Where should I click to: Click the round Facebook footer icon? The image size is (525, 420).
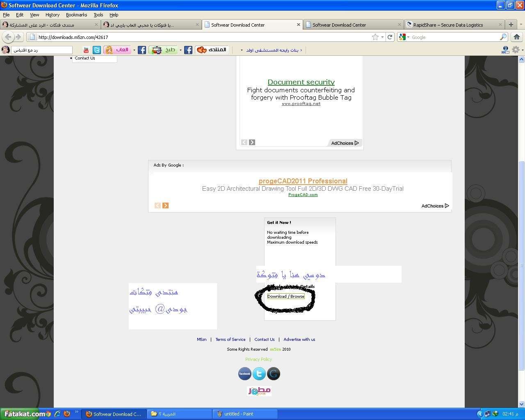coord(244,374)
